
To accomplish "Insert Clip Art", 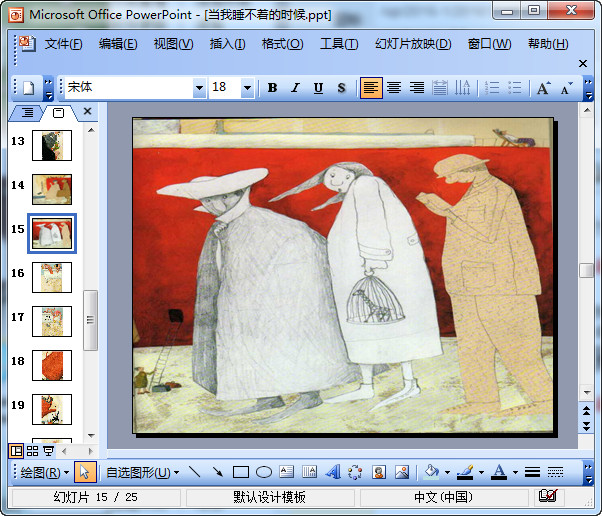I will 379,472.
